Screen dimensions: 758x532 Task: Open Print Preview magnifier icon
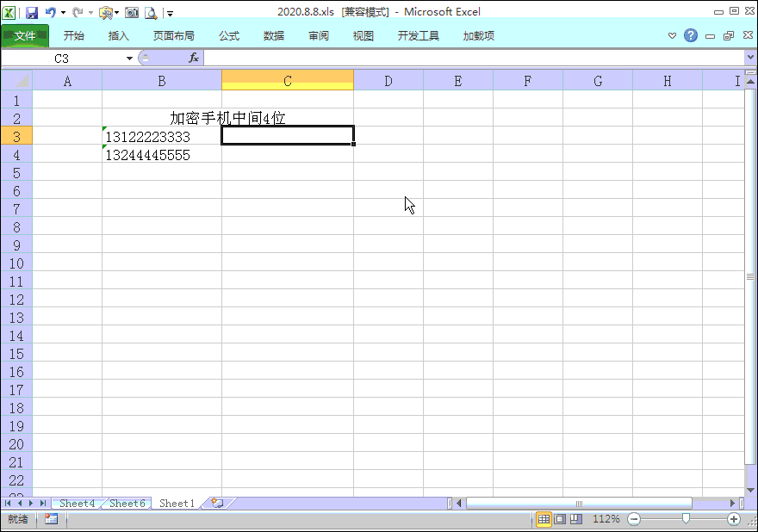click(x=151, y=13)
